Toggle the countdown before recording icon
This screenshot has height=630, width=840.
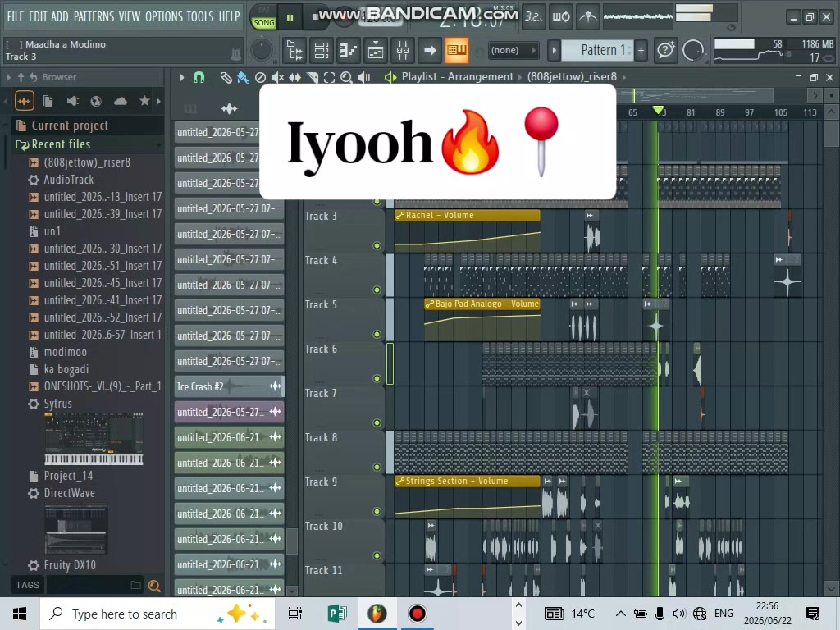tap(533, 16)
